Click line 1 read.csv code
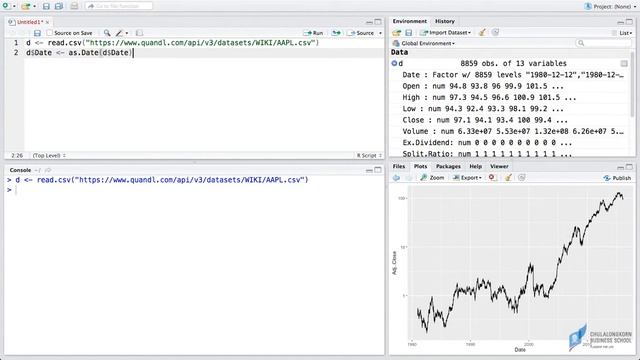Viewport: 640px width, 360px height. coord(172,43)
